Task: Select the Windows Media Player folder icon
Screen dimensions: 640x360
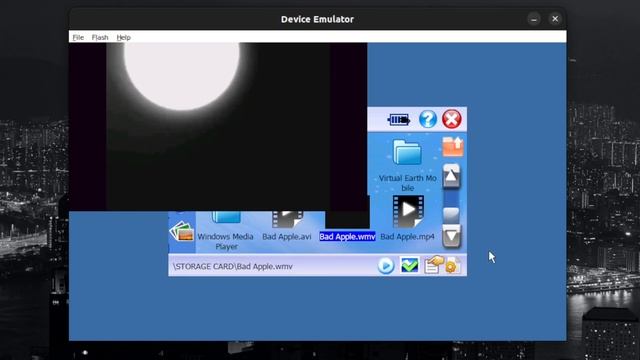Action: click(x=226, y=217)
